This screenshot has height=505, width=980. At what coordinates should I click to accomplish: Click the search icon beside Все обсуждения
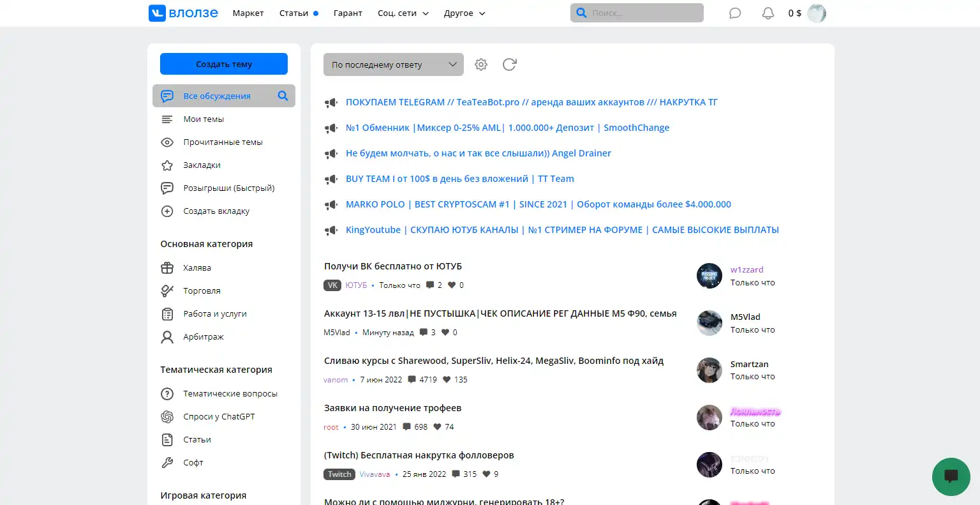(283, 96)
